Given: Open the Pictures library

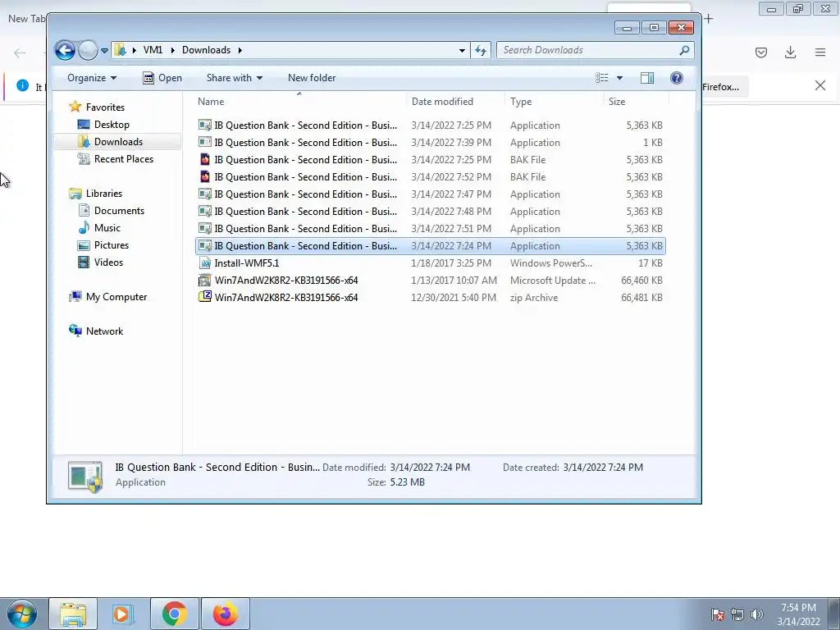Looking at the screenshot, I should click(112, 244).
